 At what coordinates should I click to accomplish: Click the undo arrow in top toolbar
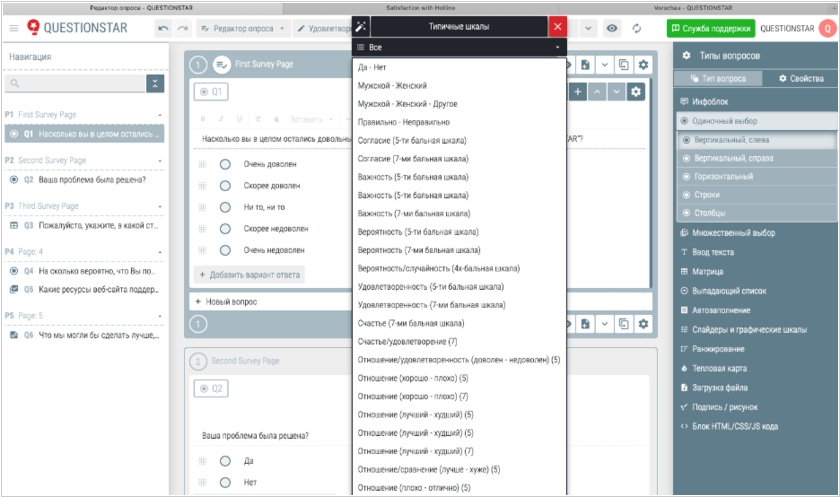tap(163, 28)
